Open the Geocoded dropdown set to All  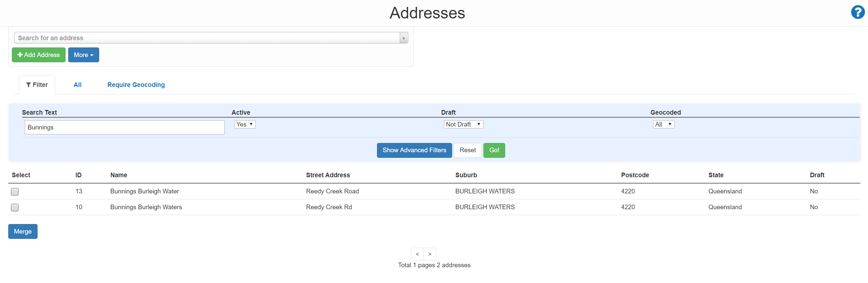point(663,124)
